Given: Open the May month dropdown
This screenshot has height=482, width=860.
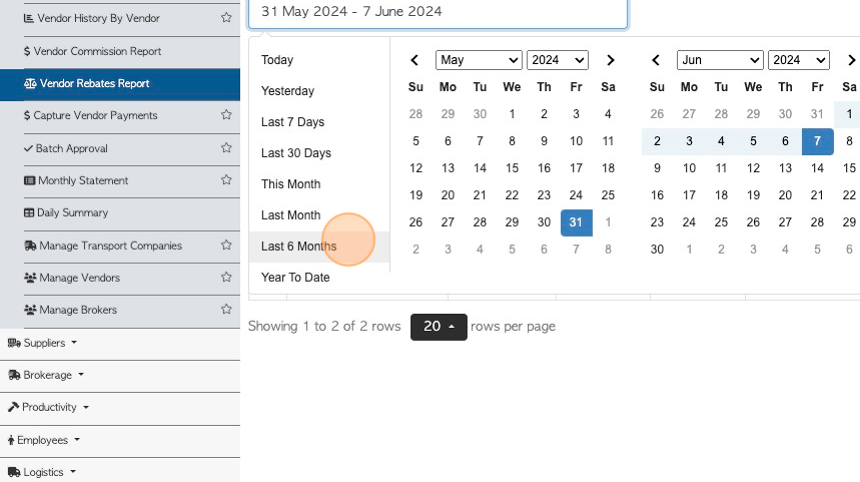Looking at the screenshot, I should tap(478, 60).
